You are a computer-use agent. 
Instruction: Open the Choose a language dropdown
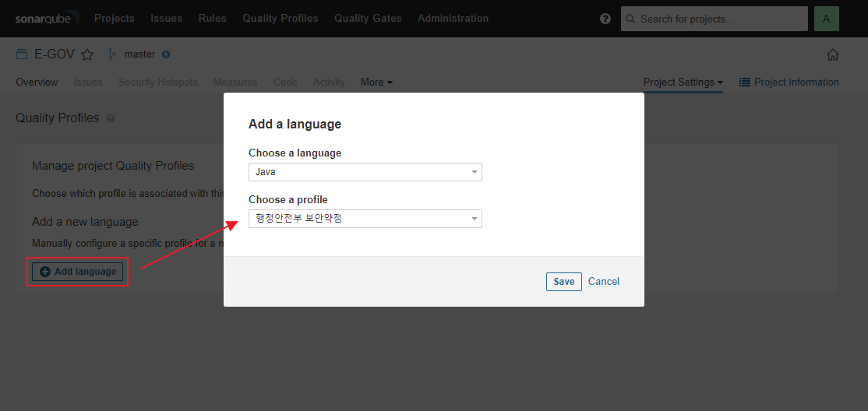point(365,172)
